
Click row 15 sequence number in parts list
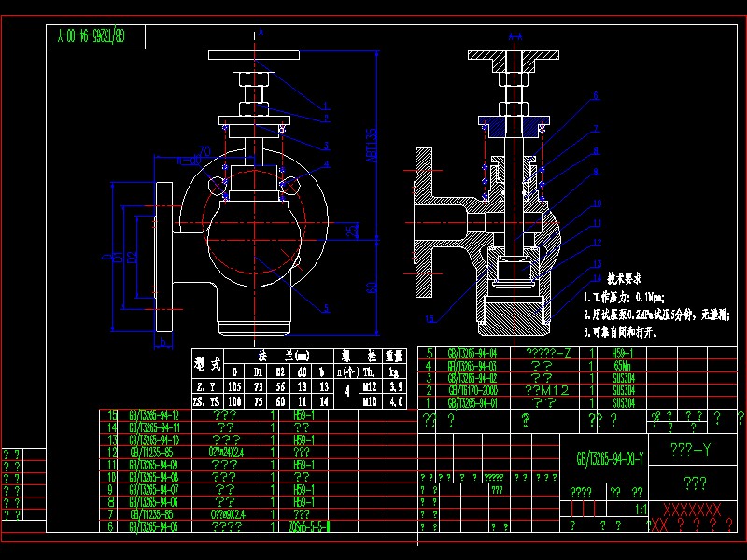110,414
